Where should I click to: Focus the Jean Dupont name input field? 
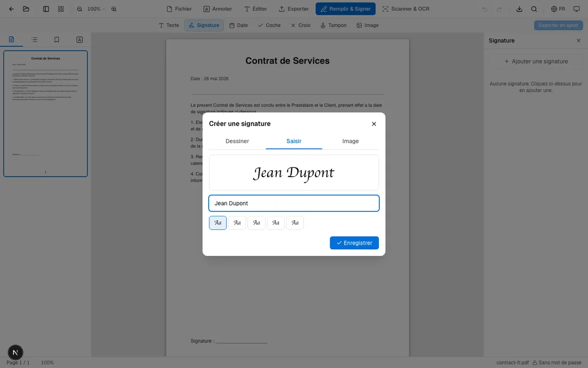pyautogui.click(x=294, y=203)
